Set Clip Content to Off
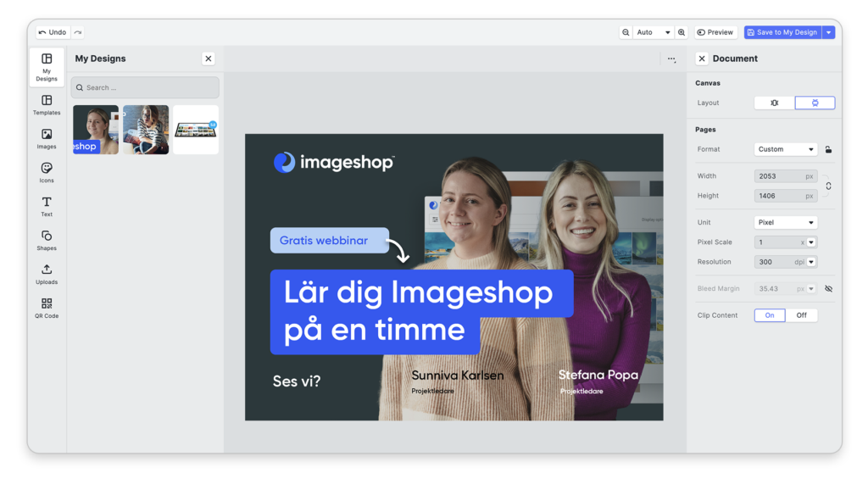Viewport: 868px width, 484px height. pos(801,315)
